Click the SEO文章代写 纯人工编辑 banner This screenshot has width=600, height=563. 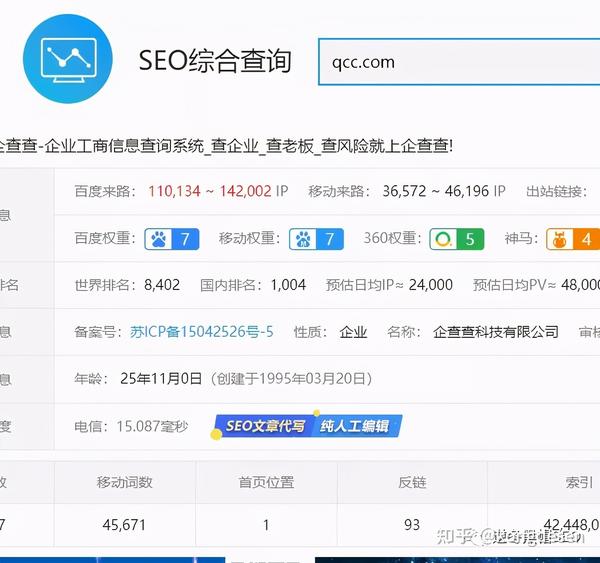[x=307, y=426]
